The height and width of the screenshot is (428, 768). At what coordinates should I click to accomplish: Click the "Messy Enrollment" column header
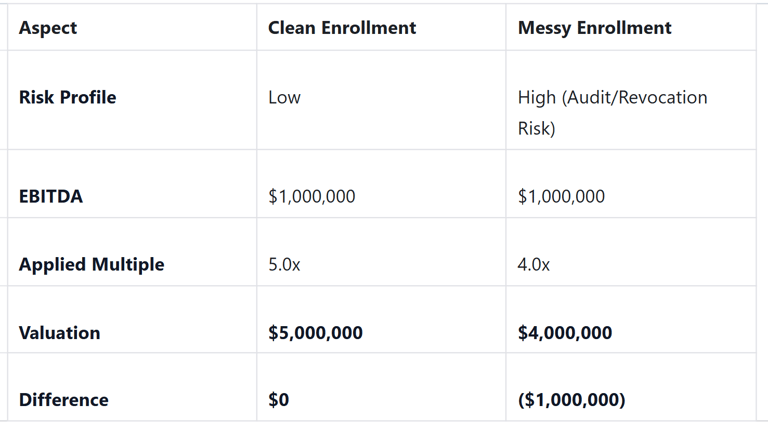click(594, 28)
